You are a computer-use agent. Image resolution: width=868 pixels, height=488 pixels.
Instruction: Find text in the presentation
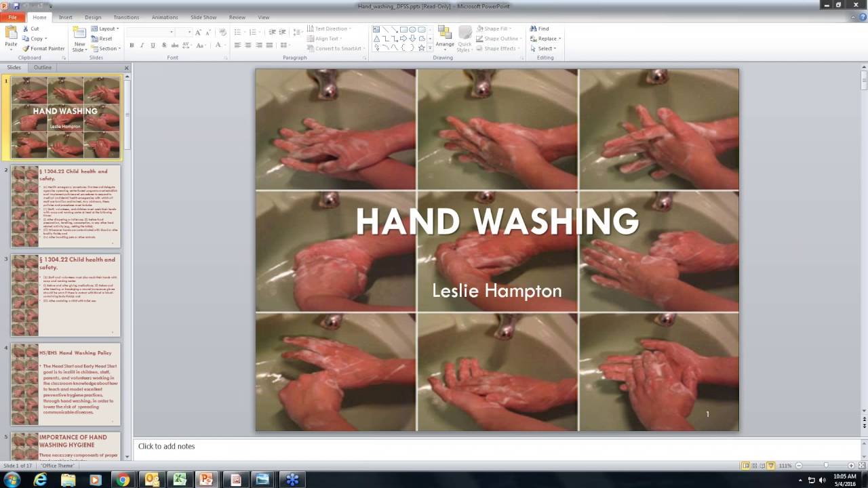540,28
